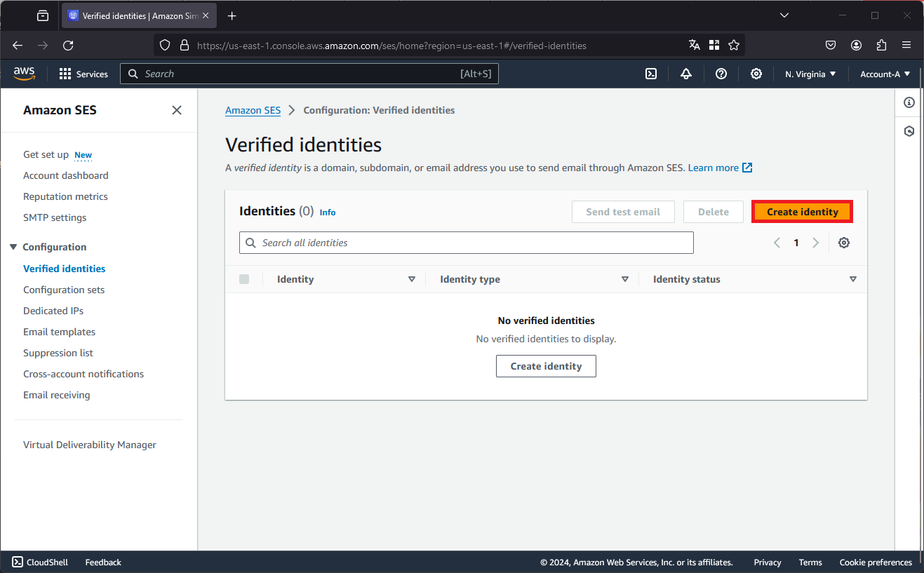
Task: Open Cookie preferences in footer
Action: click(876, 562)
